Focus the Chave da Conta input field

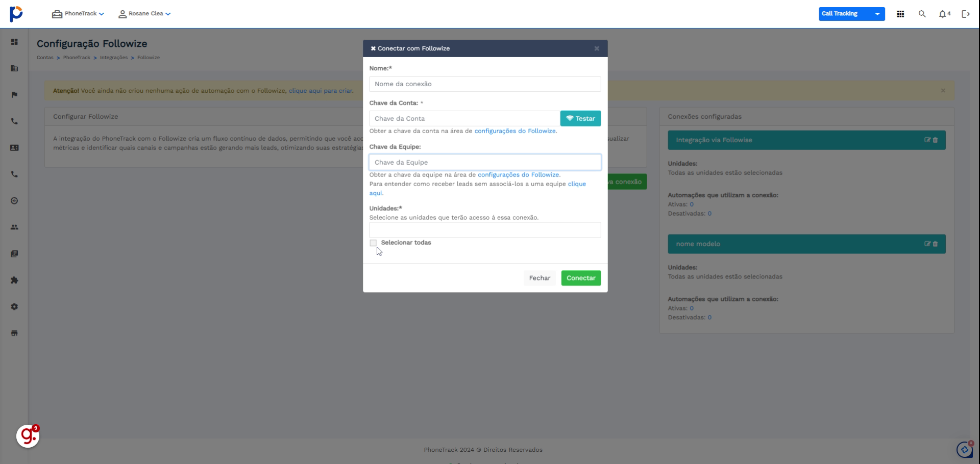coord(464,119)
